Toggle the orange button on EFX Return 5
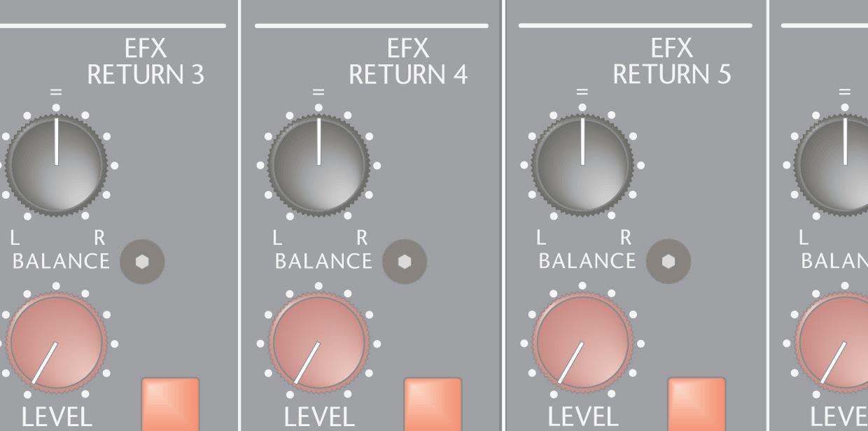The image size is (868, 431). tap(696, 404)
